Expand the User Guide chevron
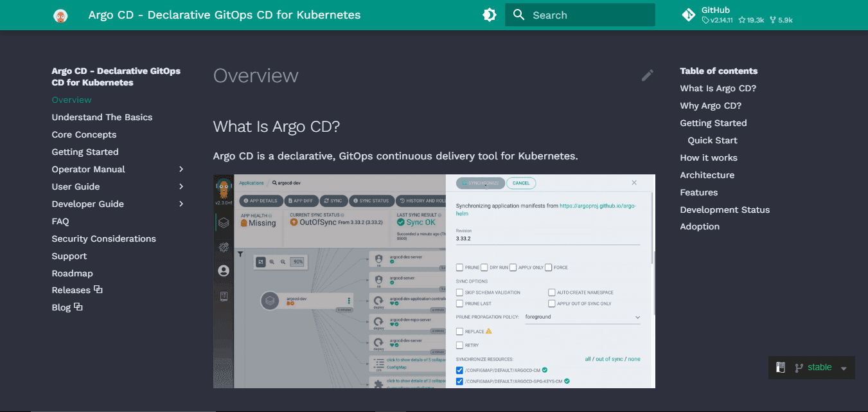Screen dimensions: 868x412 tap(181, 186)
